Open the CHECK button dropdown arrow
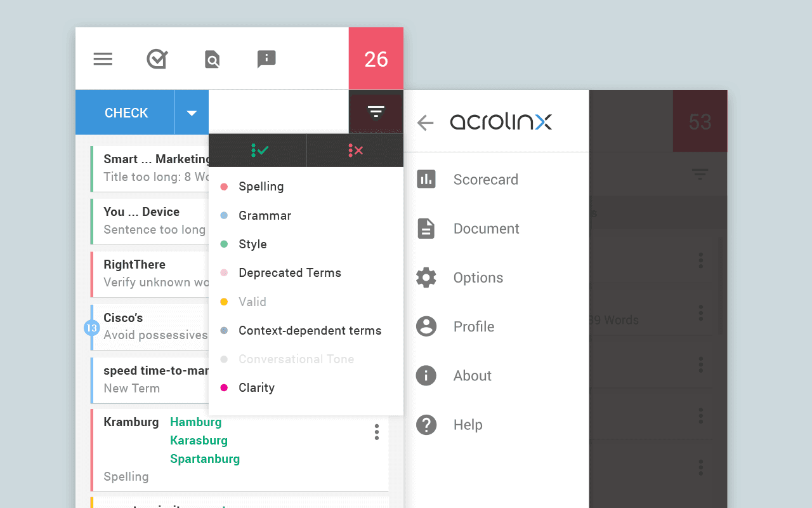812x508 pixels. pos(192,112)
